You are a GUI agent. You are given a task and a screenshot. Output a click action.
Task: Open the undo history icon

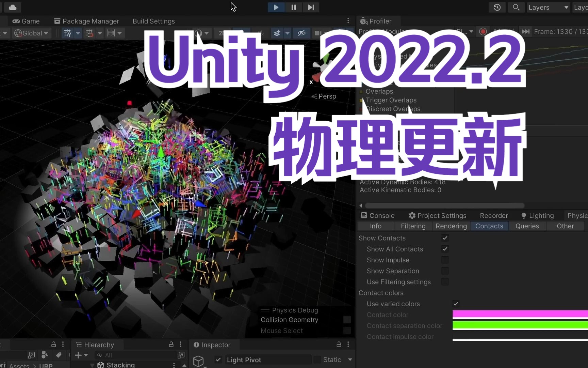point(497,7)
